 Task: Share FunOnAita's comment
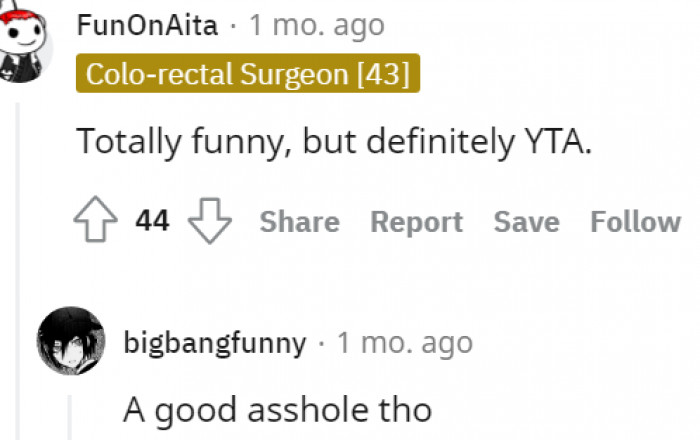pyautogui.click(x=299, y=221)
